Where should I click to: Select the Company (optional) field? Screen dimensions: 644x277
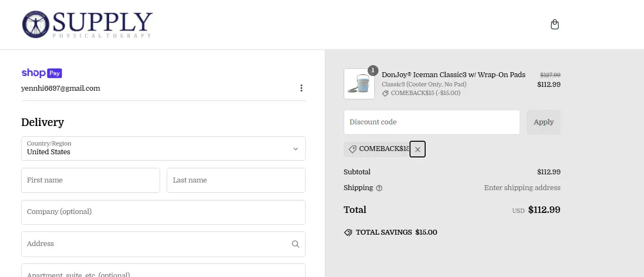tap(163, 212)
